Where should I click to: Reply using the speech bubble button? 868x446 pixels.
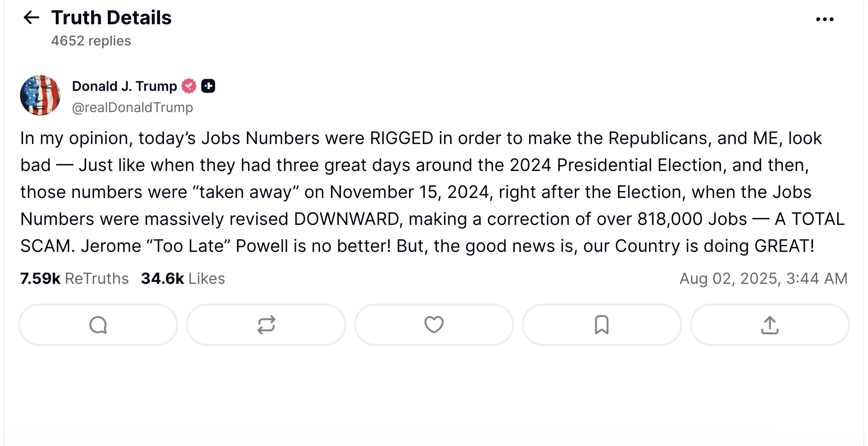tap(98, 325)
